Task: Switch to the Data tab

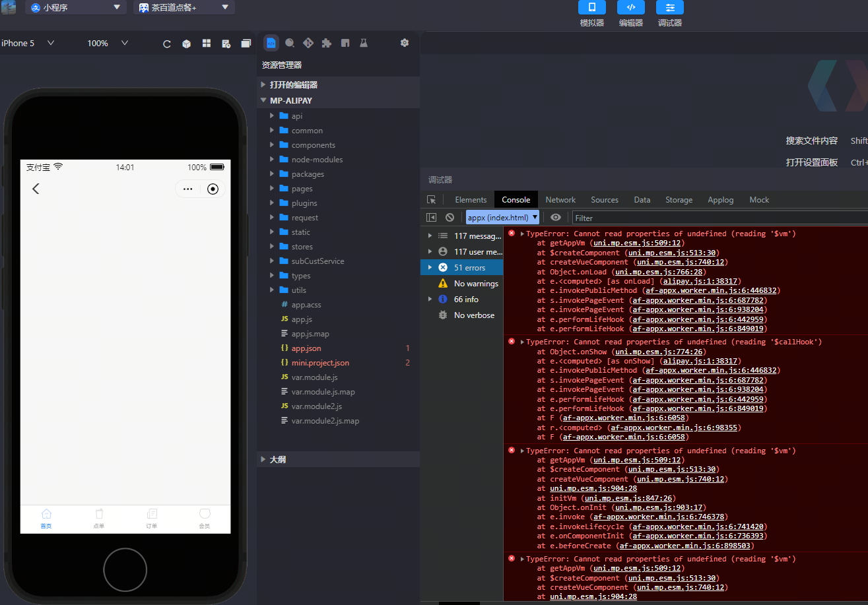Action: pos(642,200)
